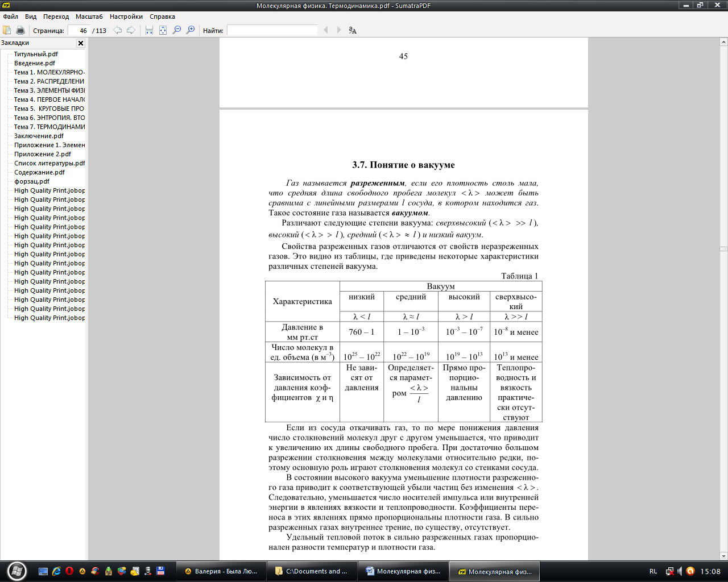The image size is (728, 582).
Task: Open the Масштаб menu
Action: 89,16
